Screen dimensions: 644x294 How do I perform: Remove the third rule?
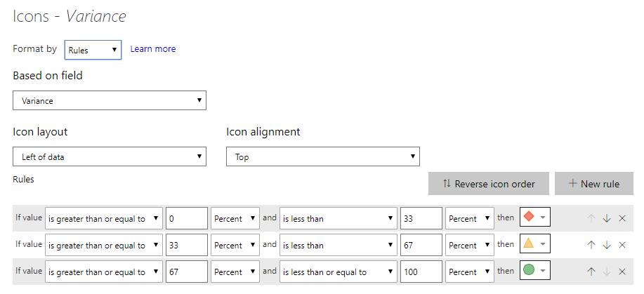click(622, 272)
